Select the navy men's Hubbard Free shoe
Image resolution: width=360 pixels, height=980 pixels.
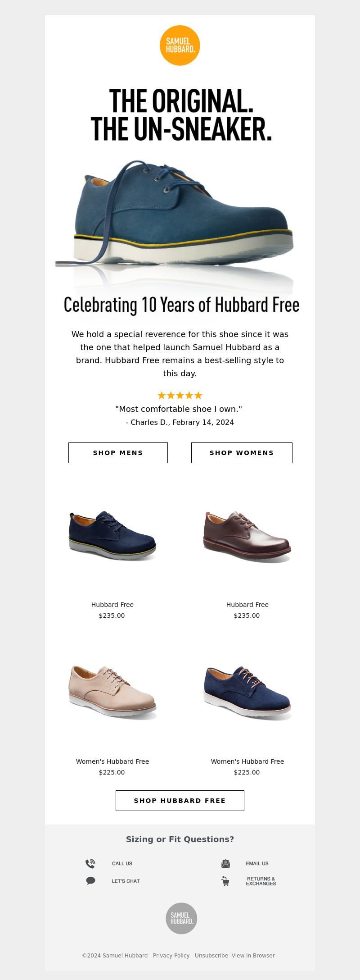(112, 535)
